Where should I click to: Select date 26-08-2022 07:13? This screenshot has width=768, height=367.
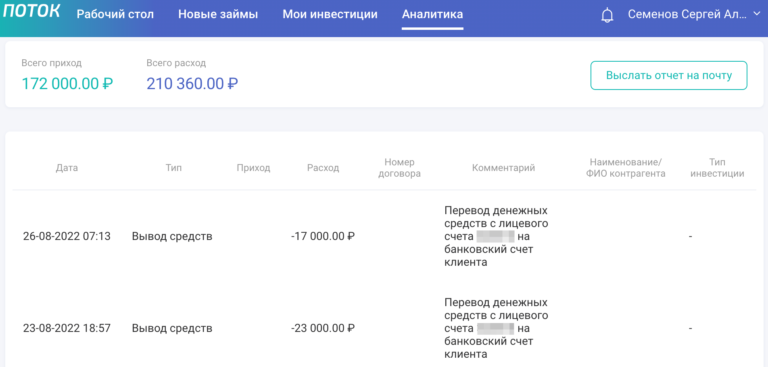pos(67,236)
